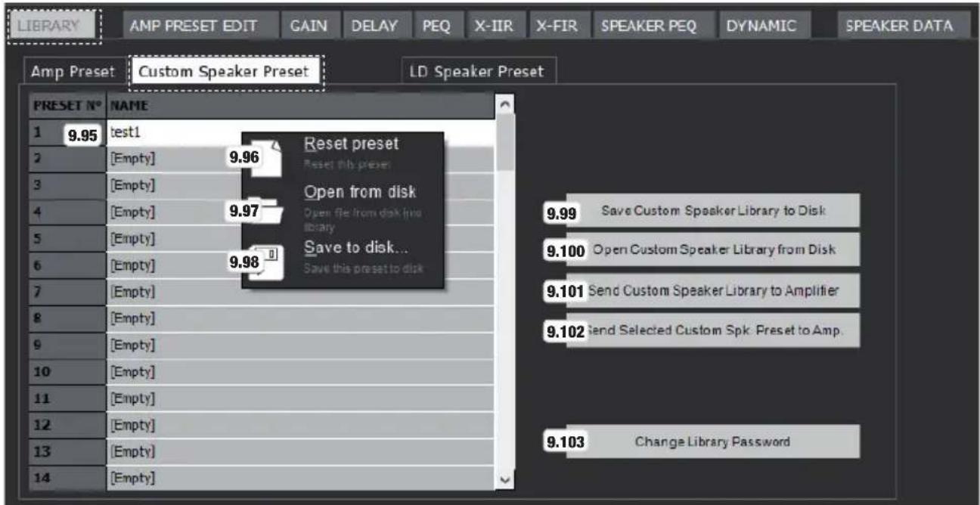Image resolution: width=980 pixels, height=505 pixels.
Task: Select the Empty preset in row 9
Action: coord(301,345)
